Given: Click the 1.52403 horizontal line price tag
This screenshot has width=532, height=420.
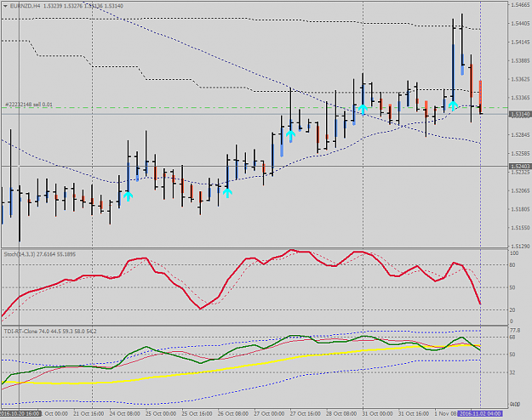Looking at the screenshot, I should pos(520,166).
